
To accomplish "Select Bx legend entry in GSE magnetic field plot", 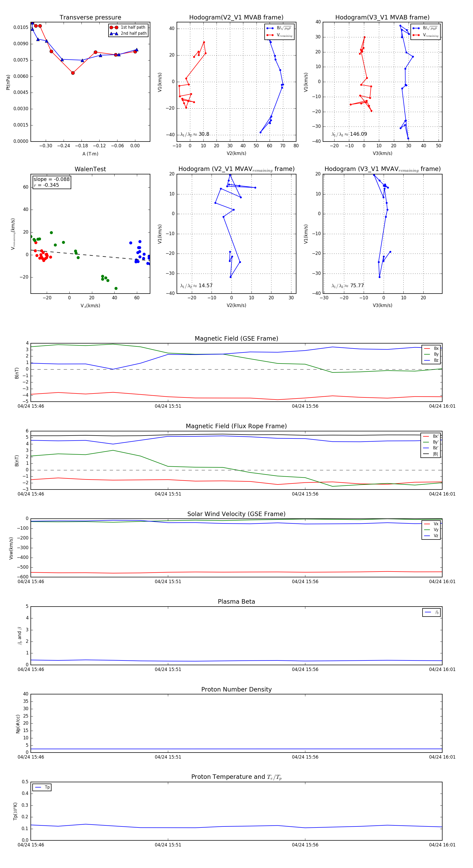I will coord(436,349).
